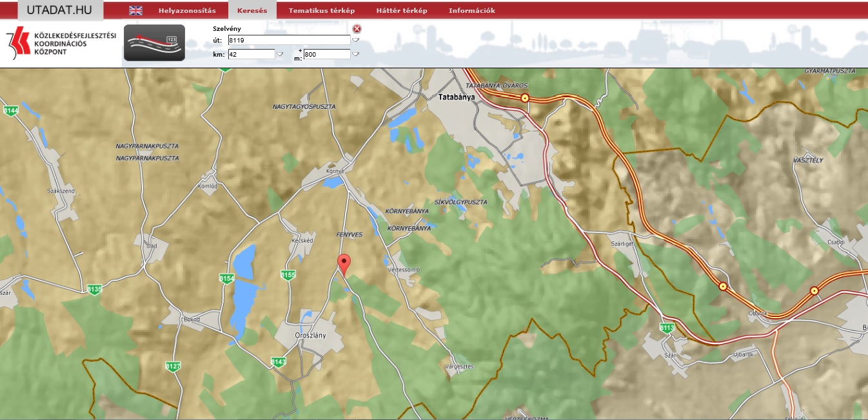The height and width of the screenshot is (420, 868).
Task: Click the 8143 road shield below Oroszlány
Action: click(279, 361)
